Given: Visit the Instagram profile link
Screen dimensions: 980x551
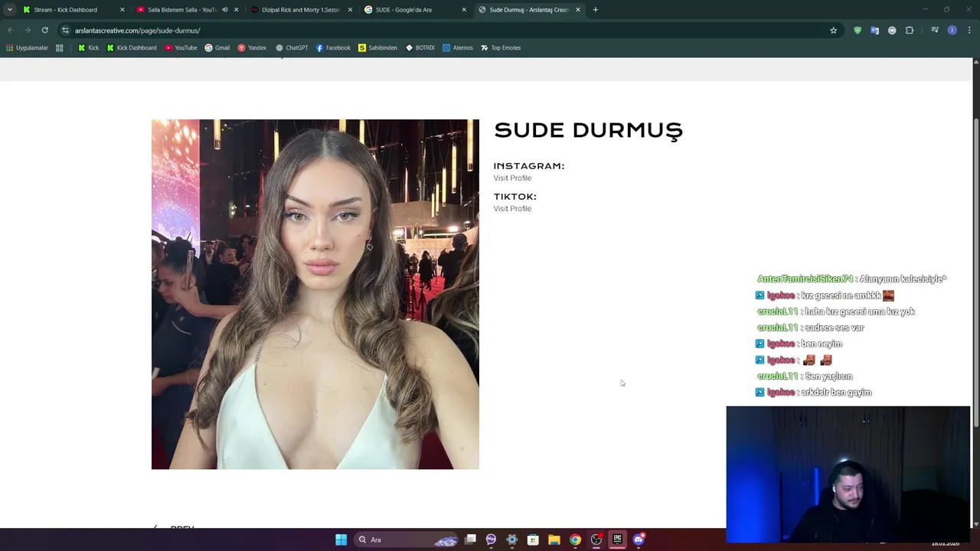Looking at the screenshot, I should [512, 178].
